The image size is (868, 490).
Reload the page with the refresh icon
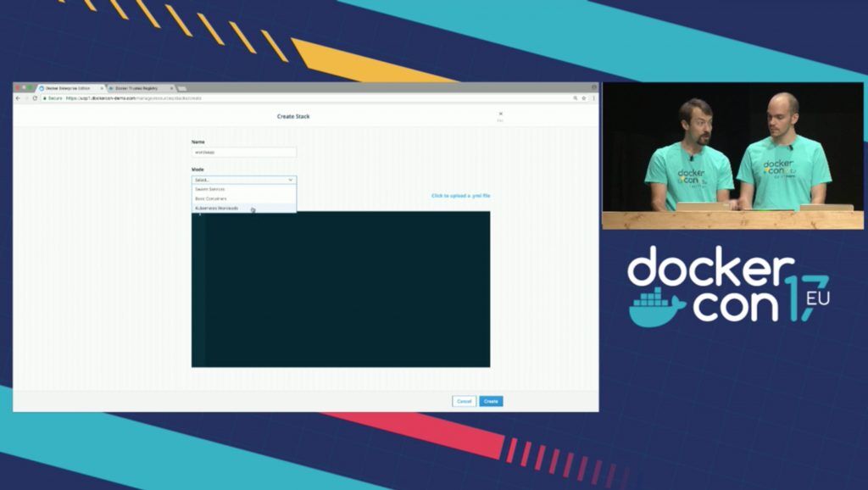click(x=35, y=98)
